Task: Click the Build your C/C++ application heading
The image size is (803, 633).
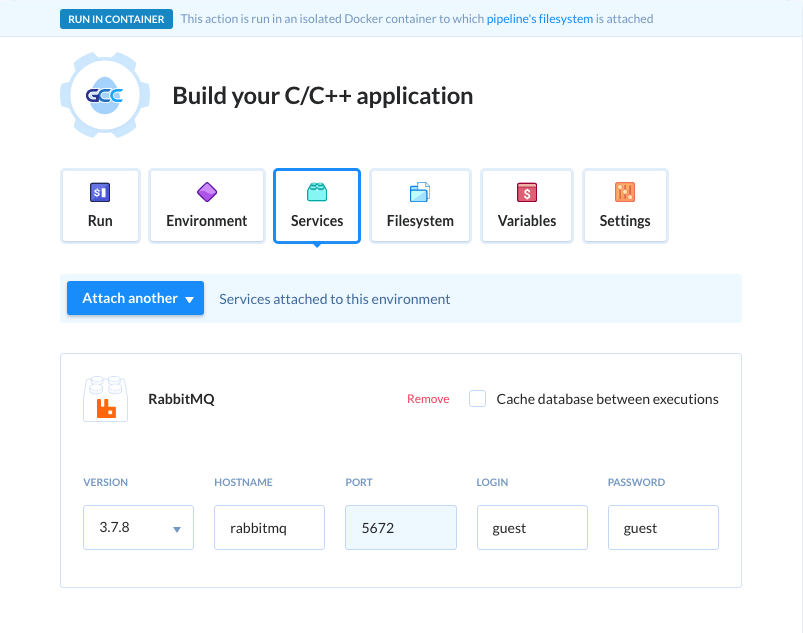Action: [323, 96]
